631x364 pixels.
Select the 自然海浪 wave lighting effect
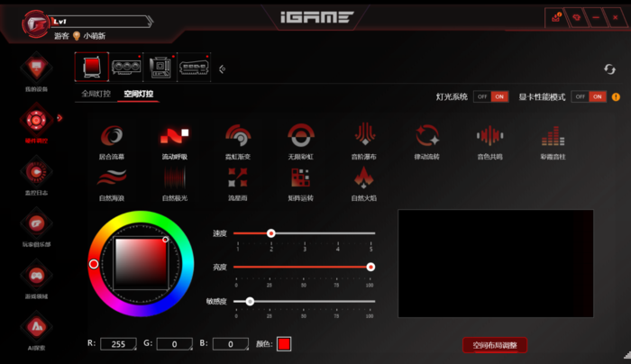coord(112,184)
